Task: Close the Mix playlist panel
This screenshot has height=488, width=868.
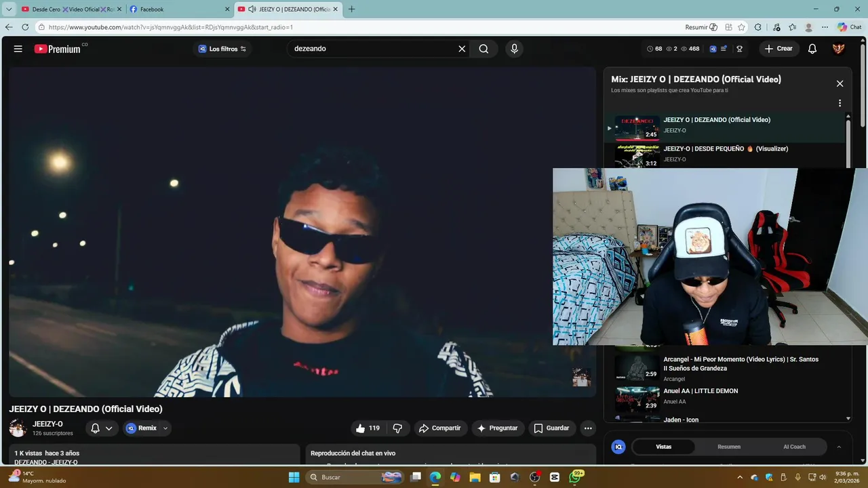Action: [x=840, y=83]
